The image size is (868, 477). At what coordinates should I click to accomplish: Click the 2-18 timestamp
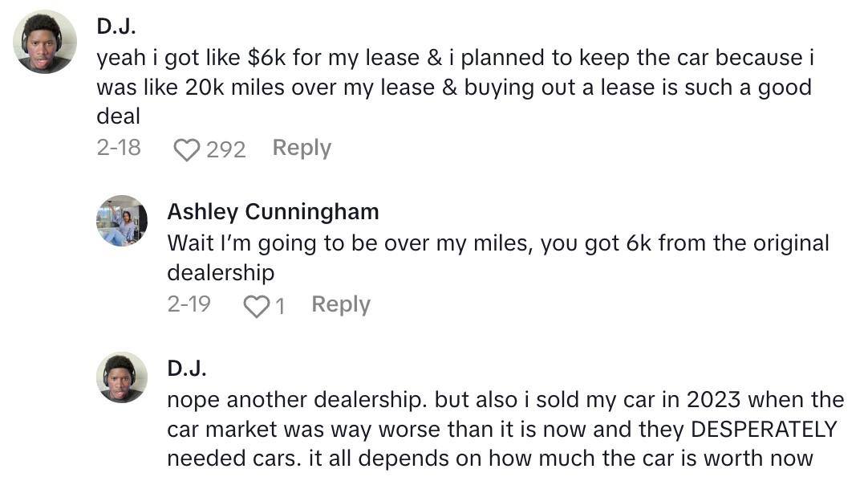point(119,149)
